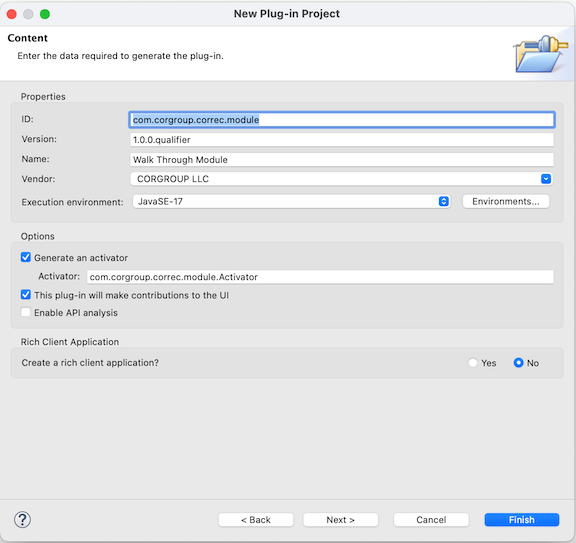
Task: Open the help question mark icon
Action: 22,520
